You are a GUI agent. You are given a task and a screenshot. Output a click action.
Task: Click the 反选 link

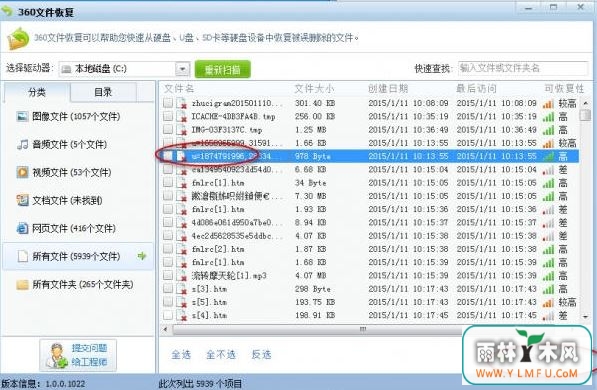261,355
